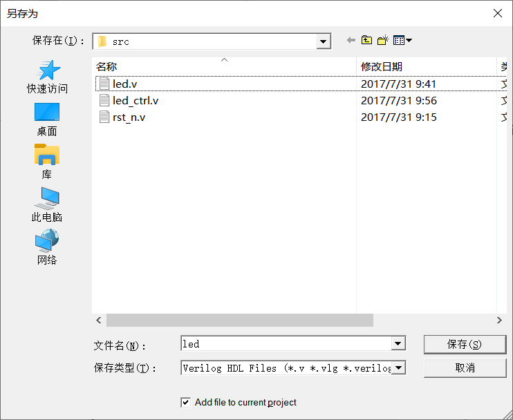Open This PC in sidebar
Image resolution: width=513 pixels, height=420 pixels.
click(x=47, y=198)
